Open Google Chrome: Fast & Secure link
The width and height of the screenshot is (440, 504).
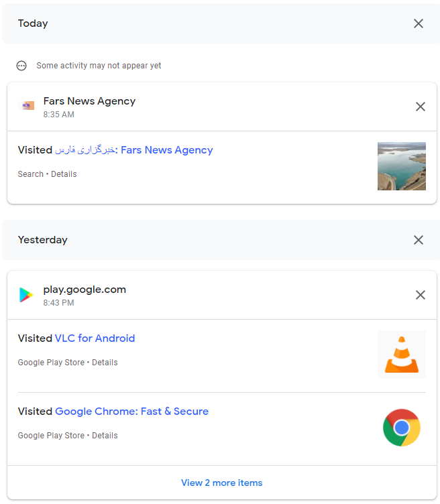point(131,411)
